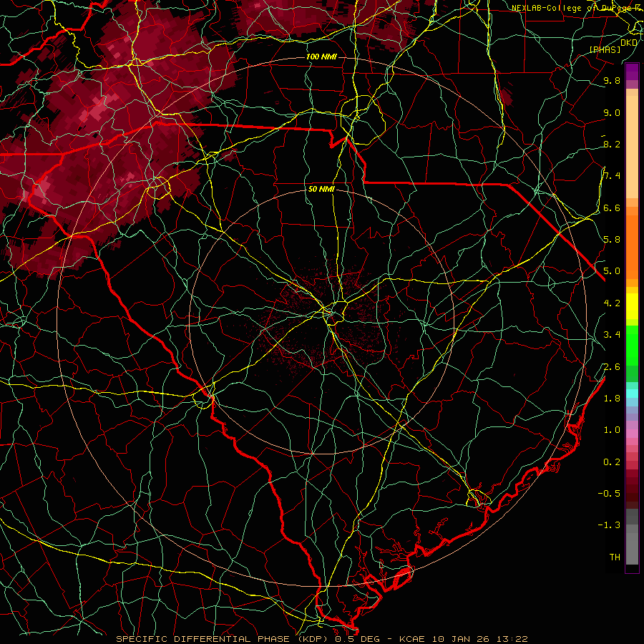Click the -1.3 legend value
This screenshot has width=644, height=644.
[609, 525]
